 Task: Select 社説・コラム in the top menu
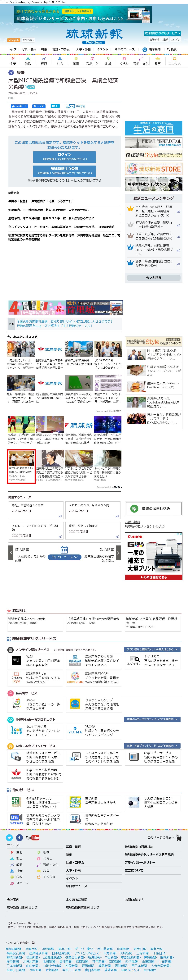tap(61, 49)
